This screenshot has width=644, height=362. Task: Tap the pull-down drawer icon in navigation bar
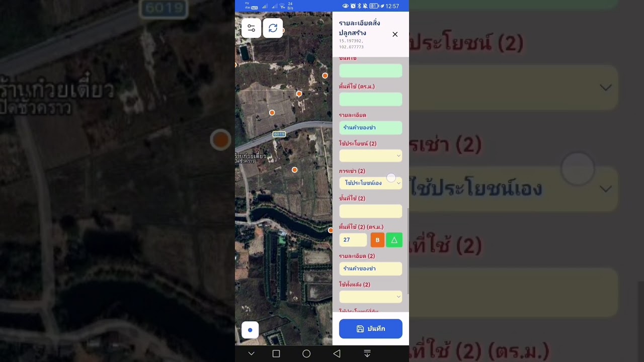(x=367, y=354)
